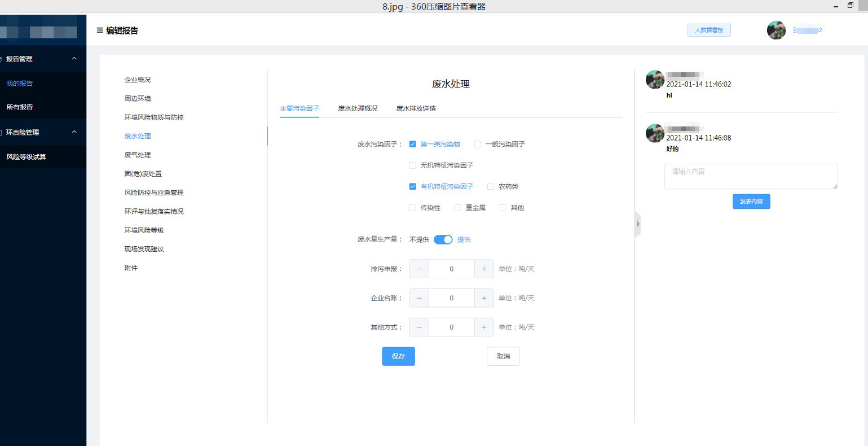Click the plus icon for 排污申报
Screen dimensions: 868x446
click(x=484, y=269)
